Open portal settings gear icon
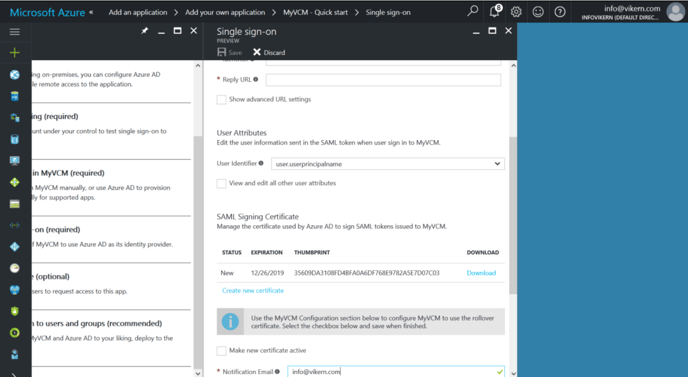Screen dimensions: 688x377 click(x=516, y=12)
